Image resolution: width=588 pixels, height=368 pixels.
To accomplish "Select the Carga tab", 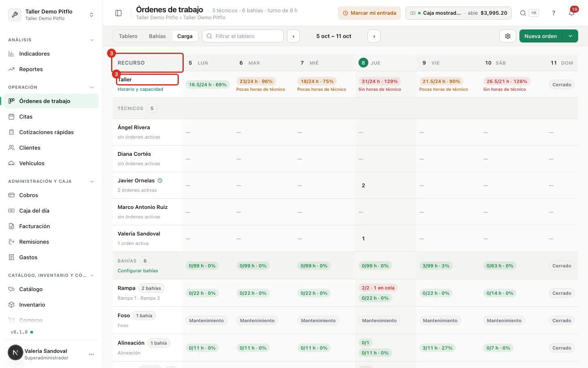I will pos(185,36).
